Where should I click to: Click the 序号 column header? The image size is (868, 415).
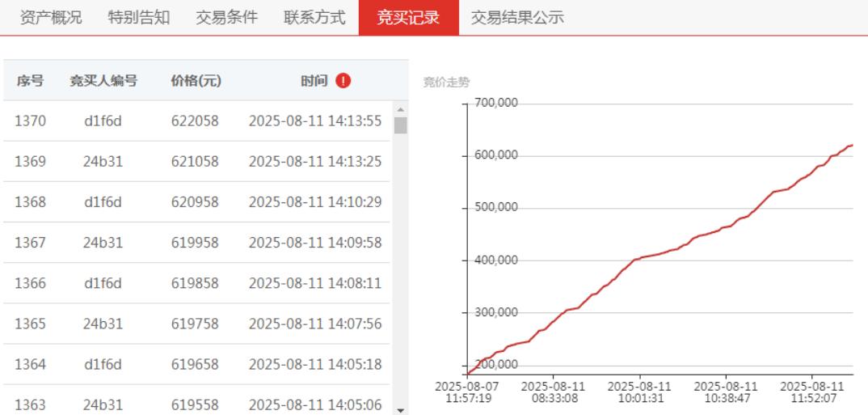pyautogui.click(x=30, y=81)
